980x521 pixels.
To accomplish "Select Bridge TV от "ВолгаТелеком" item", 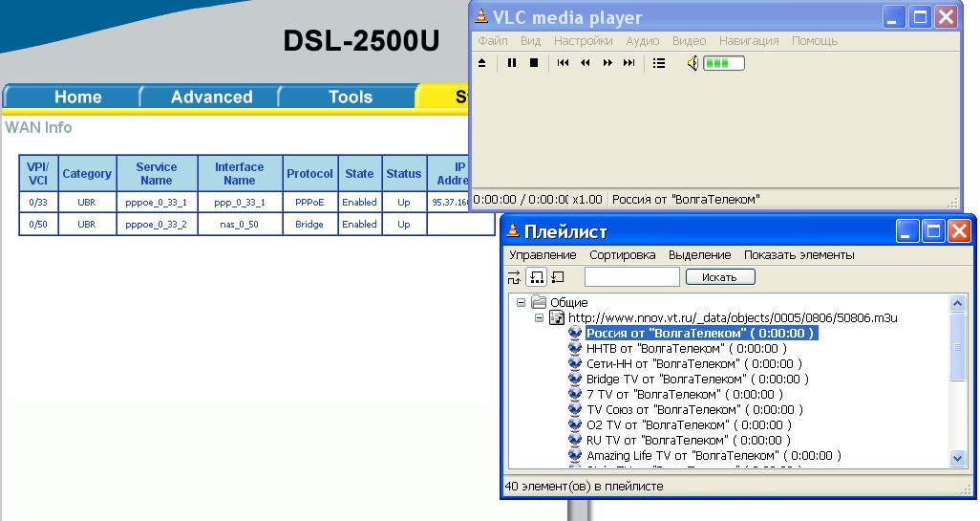I will point(697,379).
